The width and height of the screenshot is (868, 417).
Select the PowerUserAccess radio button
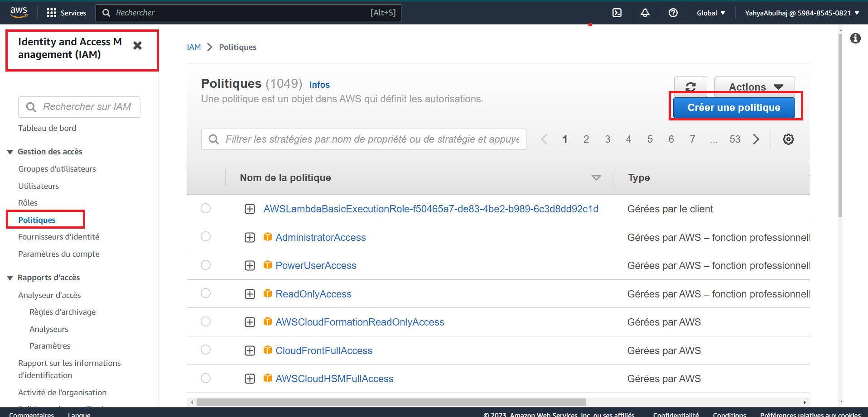(206, 265)
